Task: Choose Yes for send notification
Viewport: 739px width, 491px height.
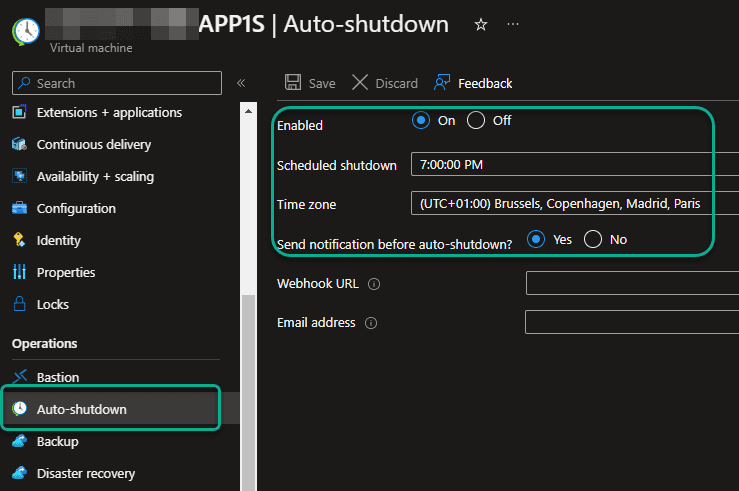Action: pyautogui.click(x=537, y=239)
